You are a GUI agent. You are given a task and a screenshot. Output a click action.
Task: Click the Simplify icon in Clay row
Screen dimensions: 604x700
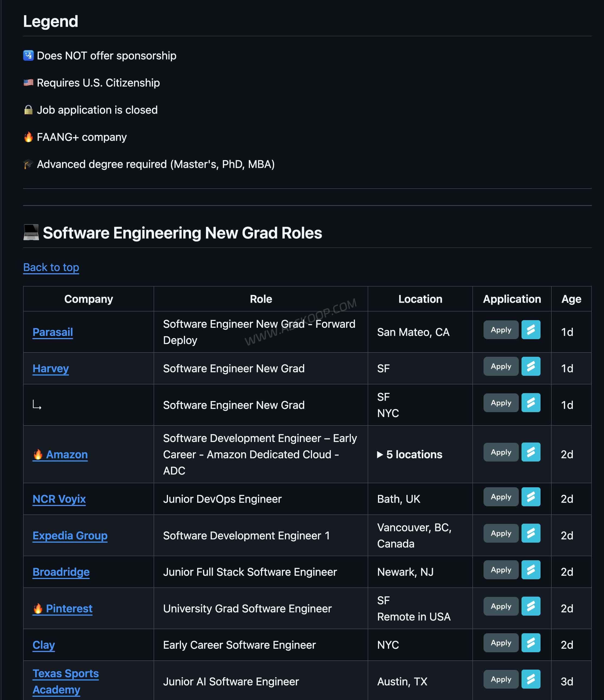coord(531,642)
